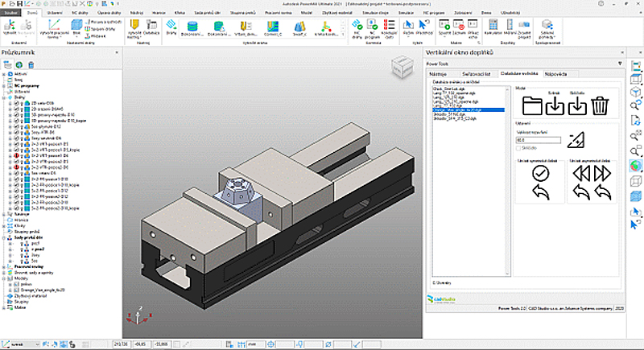Switch to the Zobrazení ribbon tab
Screen dimensions: 644x350
click(x=463, y=13)
